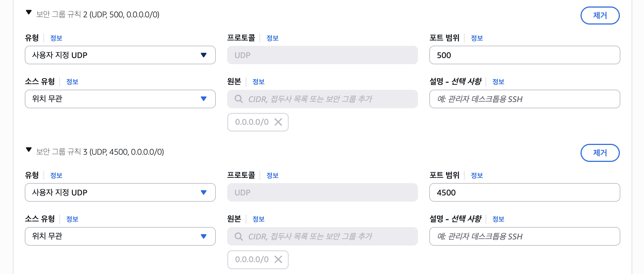Collapse security group rule 3 section
Screen dimensions: 644x274
tap(29, 150)
